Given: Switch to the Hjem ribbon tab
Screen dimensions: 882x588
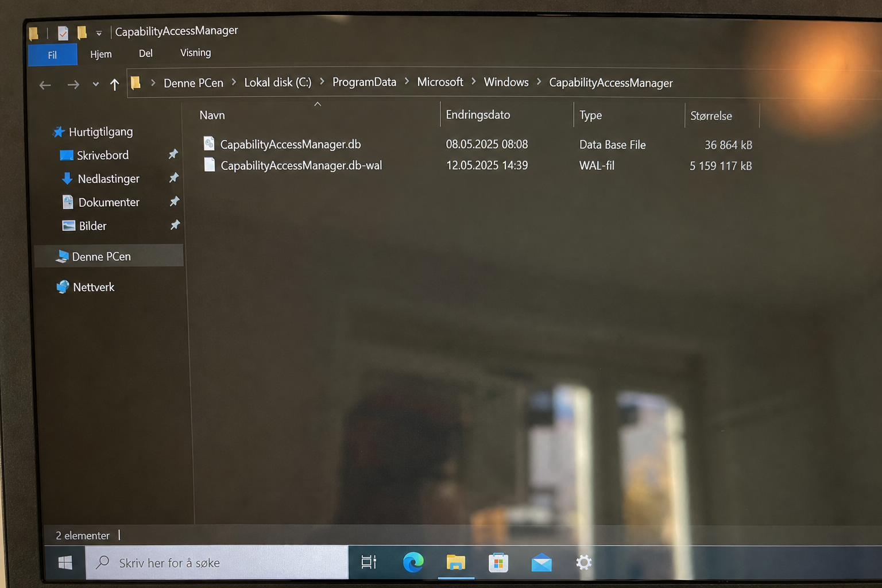Looking at the screenshot, I should click(101, 54).
